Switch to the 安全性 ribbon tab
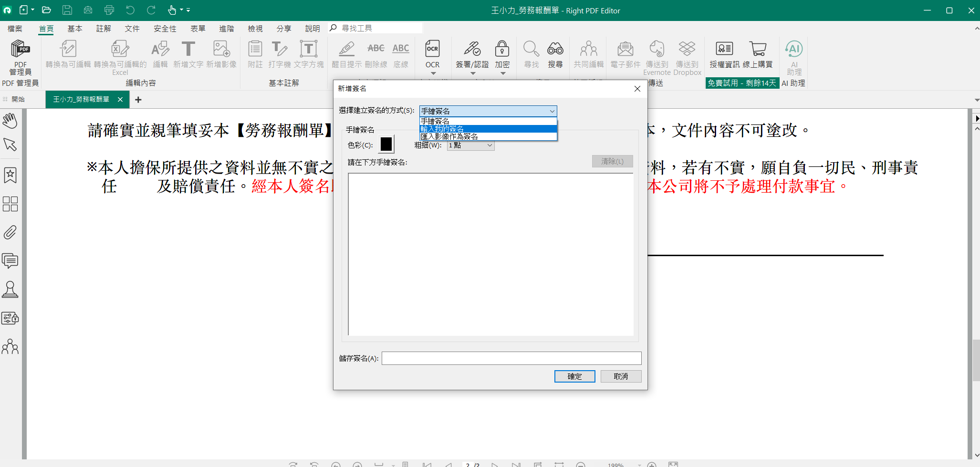 tap(165, 29)
